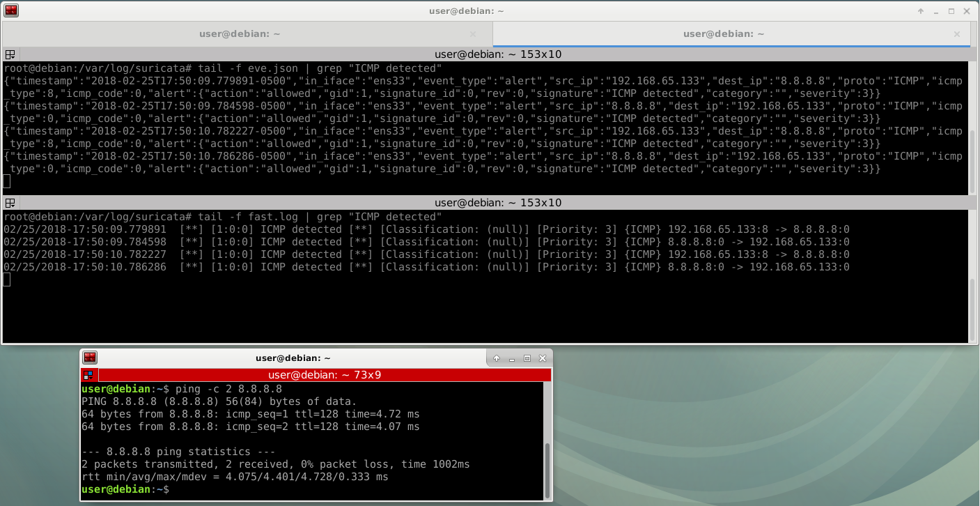Close the first user@debian tab
This screenshot has width=980, height=506.
click(x=473, y=33)
